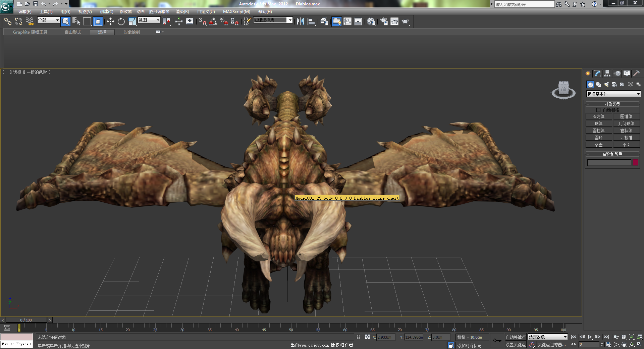Click the 几何球体 button
This screenshot has height=349, width=644.
click(626, 124)
